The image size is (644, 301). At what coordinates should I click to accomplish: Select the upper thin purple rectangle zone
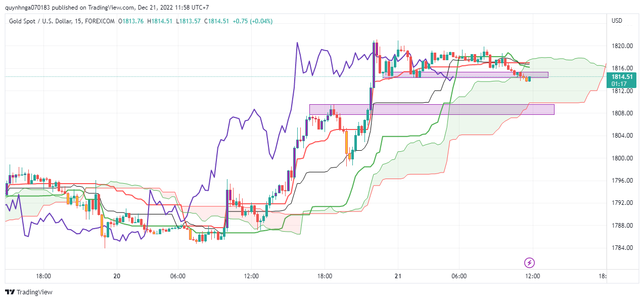(x=465, y=75)
